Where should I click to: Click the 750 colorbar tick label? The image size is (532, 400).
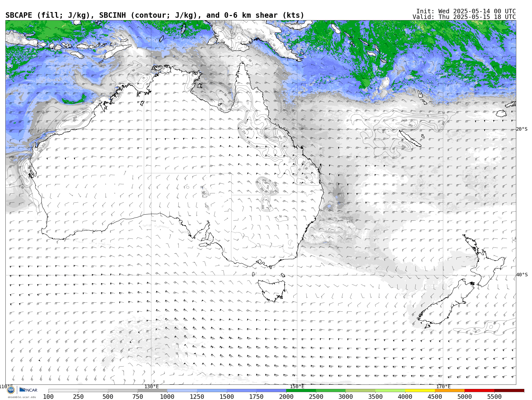[x=138, y=397]
